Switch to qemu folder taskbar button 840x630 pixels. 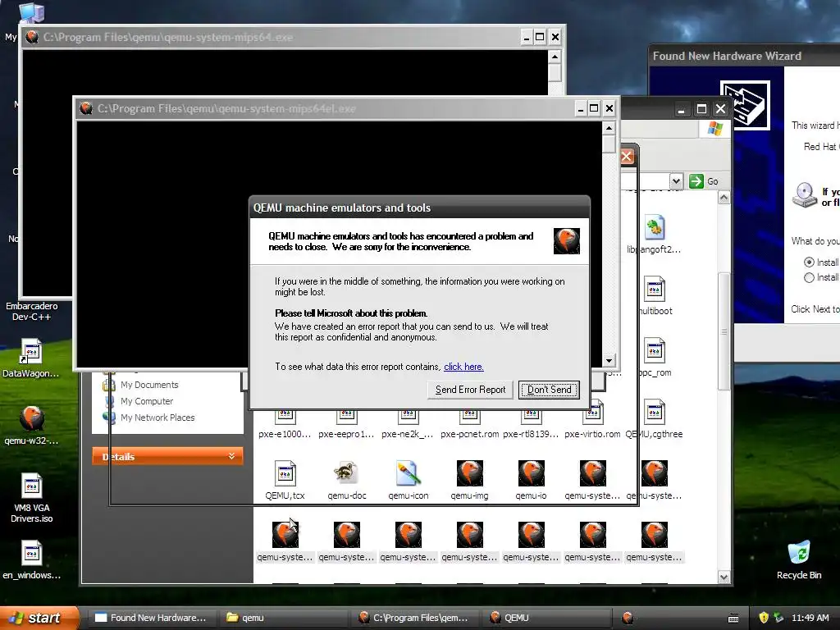click(283, 618)
